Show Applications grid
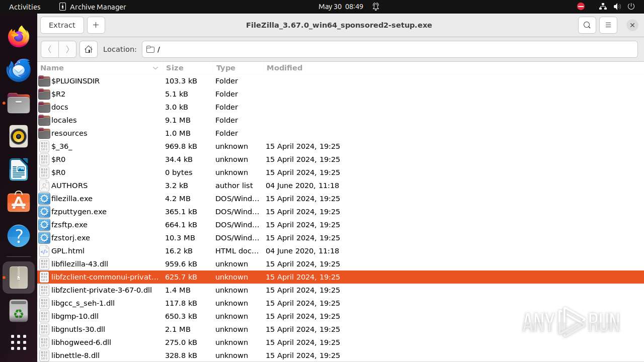This screenshot has height=362, width=644. [19, 342]
